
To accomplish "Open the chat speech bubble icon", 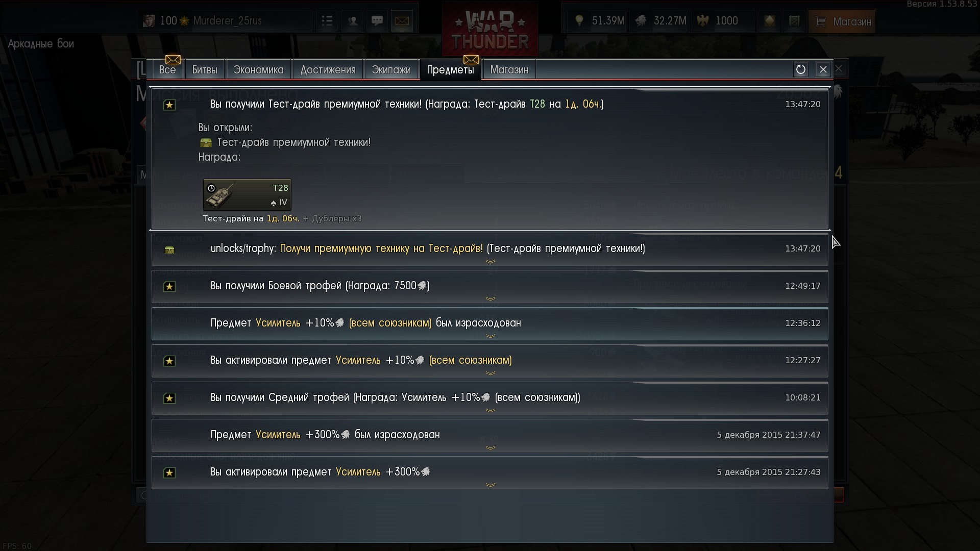I will pyautogui.click(x=377, y=21).
